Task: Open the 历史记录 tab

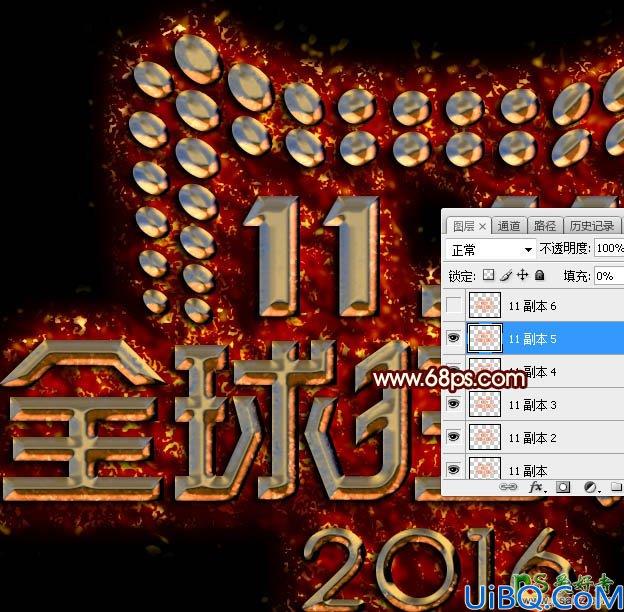Action: (x=591, y=226)
